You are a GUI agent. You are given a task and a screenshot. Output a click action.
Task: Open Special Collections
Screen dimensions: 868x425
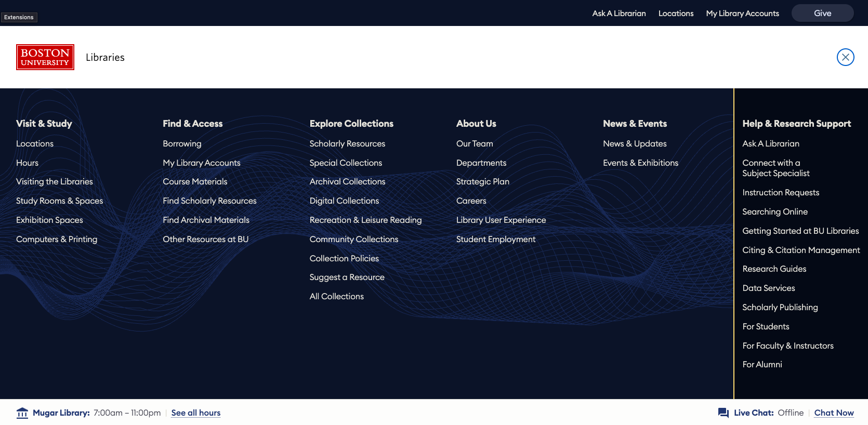(x=346, y=163)
